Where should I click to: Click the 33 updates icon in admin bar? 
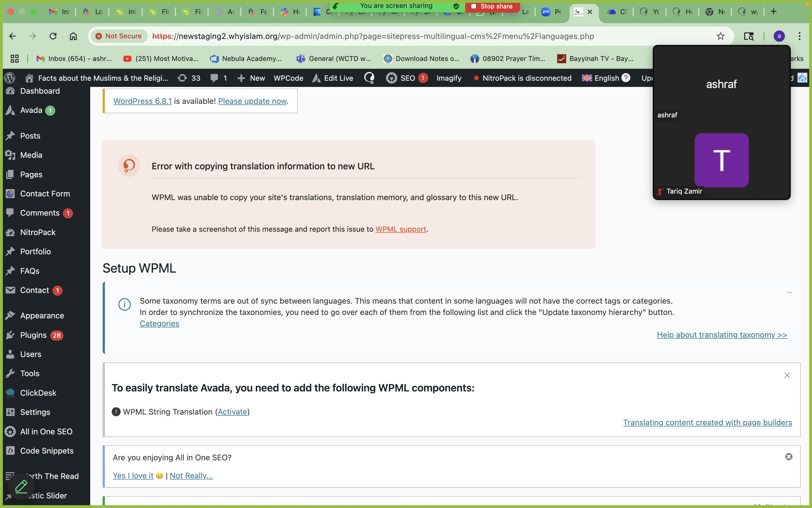189,78
